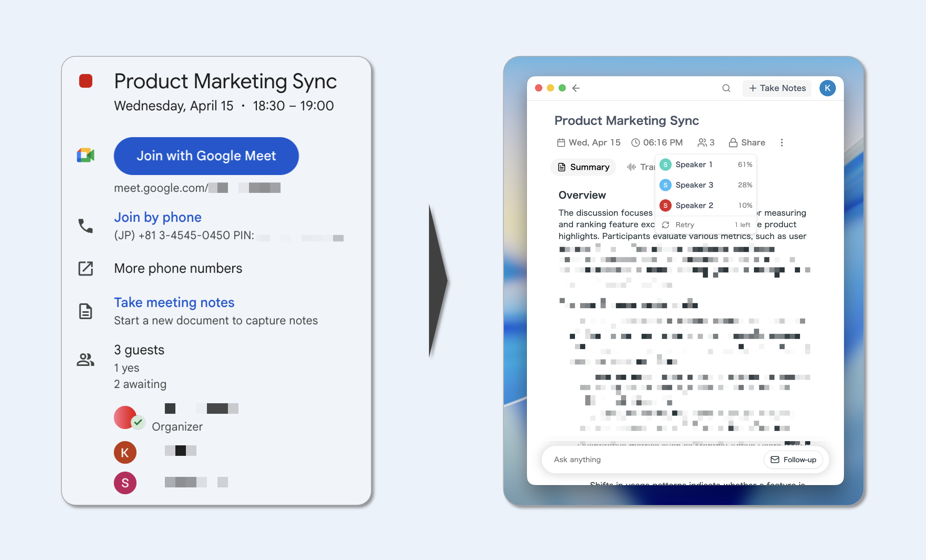Click the guests people icon
The image size is (926, 560).
(86, 360)
